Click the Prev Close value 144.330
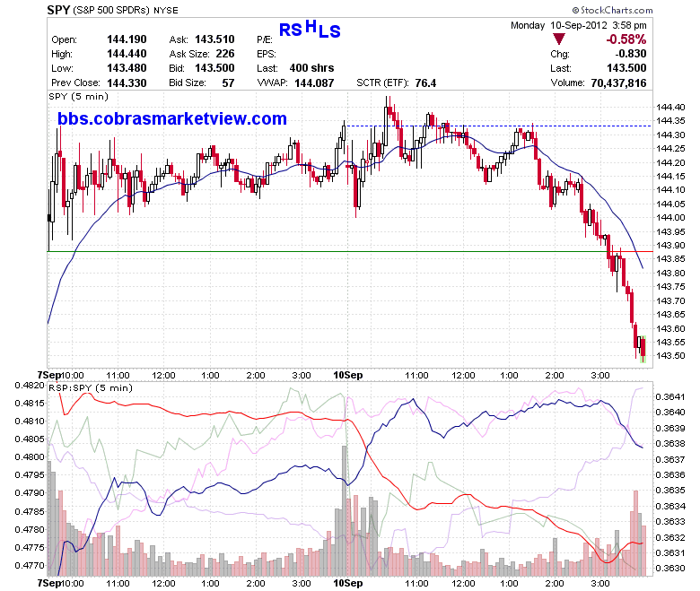This screenshot has height=591, width=700. pos(127,83)
